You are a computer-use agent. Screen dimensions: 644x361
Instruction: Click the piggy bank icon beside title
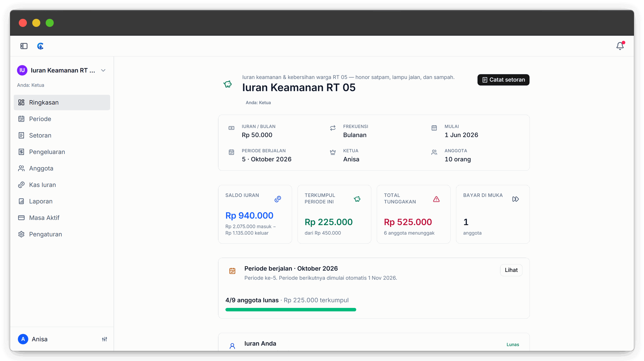coord(228,84)
